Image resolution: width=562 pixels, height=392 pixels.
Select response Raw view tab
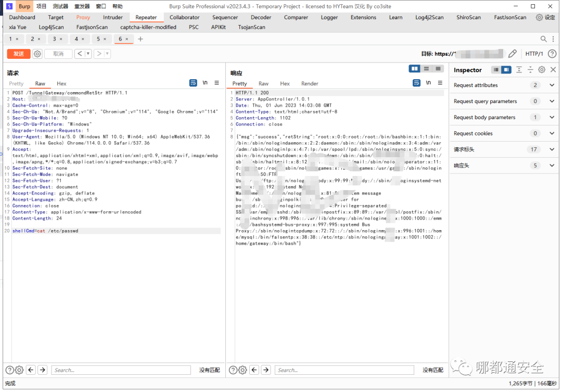(x=263, y=84)
